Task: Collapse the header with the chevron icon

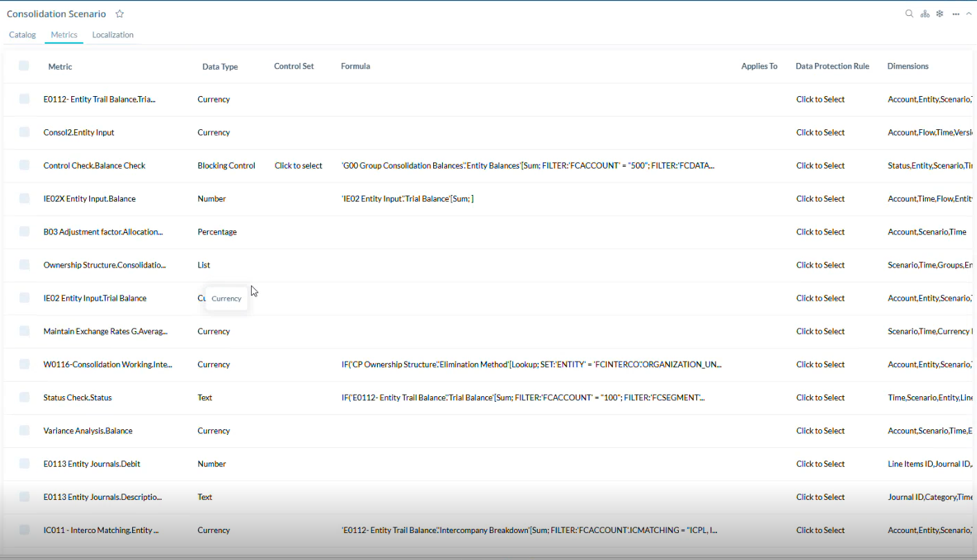Action: 969,13
